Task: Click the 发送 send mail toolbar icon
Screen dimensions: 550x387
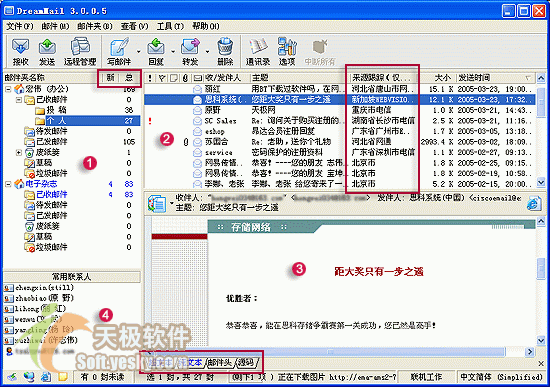Action: coord(47,52)
